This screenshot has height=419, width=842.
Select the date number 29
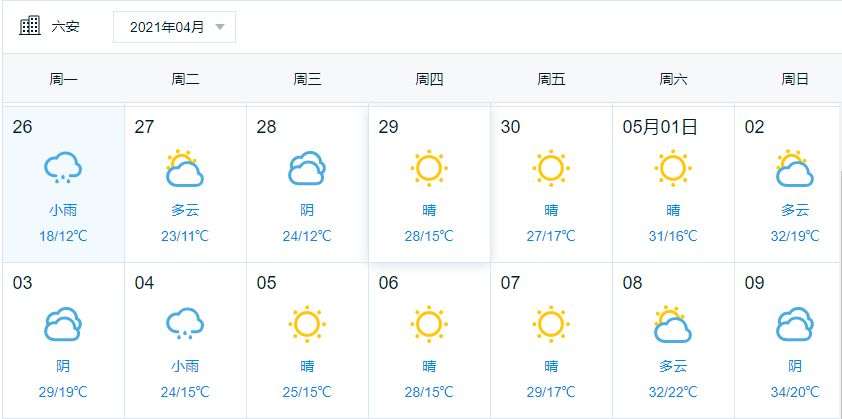pyautogui.click(x=388, y=127)
